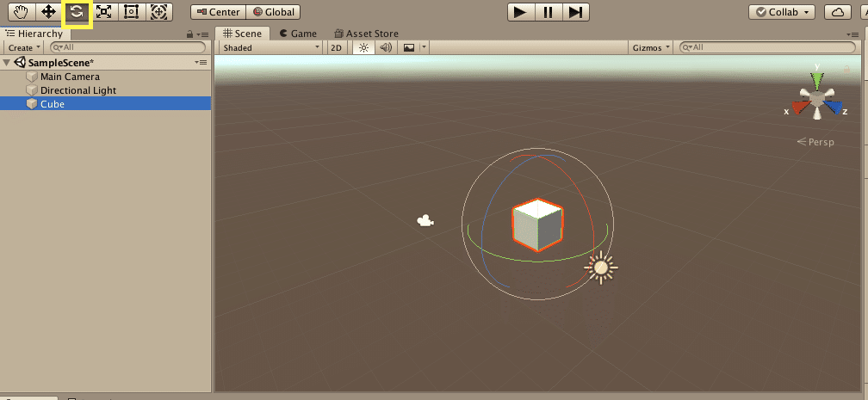
Task: Collapse the SampleScene tree
Action: tap(7, 63)
